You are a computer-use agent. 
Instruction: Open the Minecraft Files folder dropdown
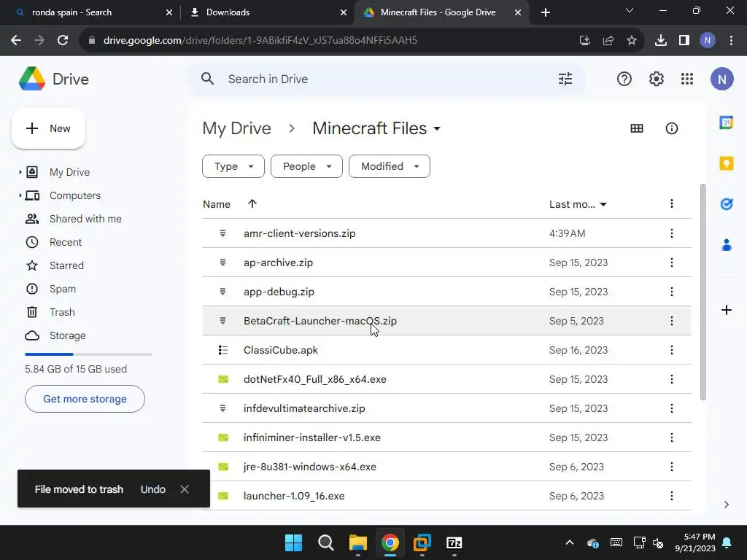[437, 128]
